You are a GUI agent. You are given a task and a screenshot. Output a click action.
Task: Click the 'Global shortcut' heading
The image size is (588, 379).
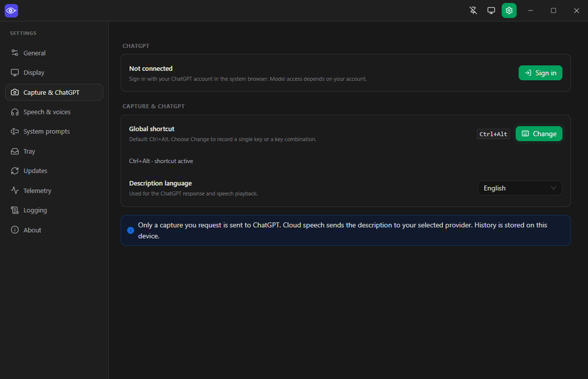click(151, 129)
